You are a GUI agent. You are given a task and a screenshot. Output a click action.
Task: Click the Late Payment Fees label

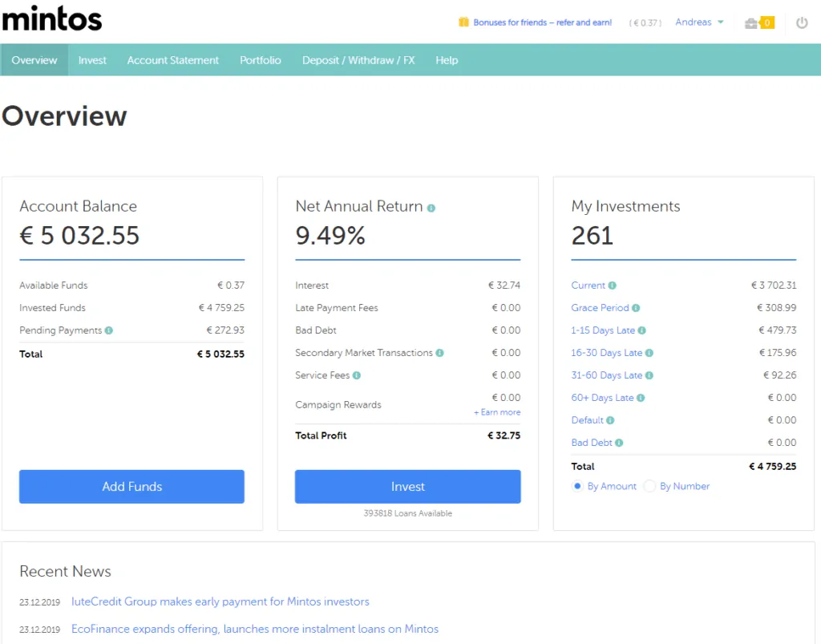pos(337,308)
